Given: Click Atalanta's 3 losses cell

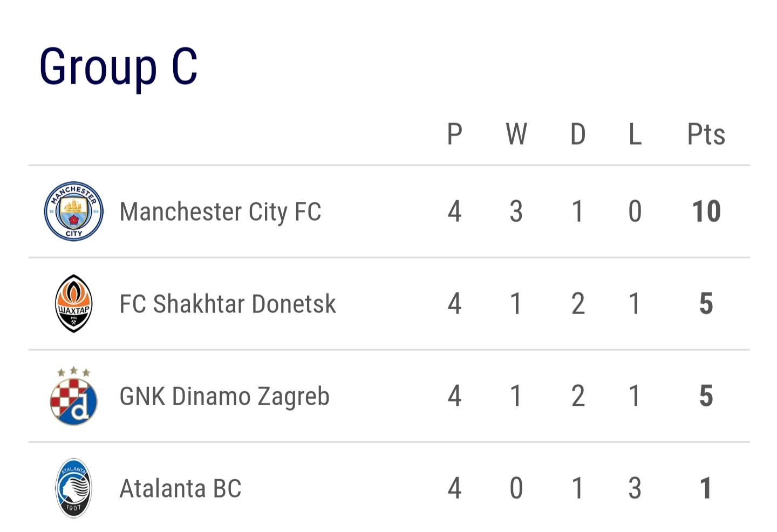Looking at the screenshot, I should [635, 488].
